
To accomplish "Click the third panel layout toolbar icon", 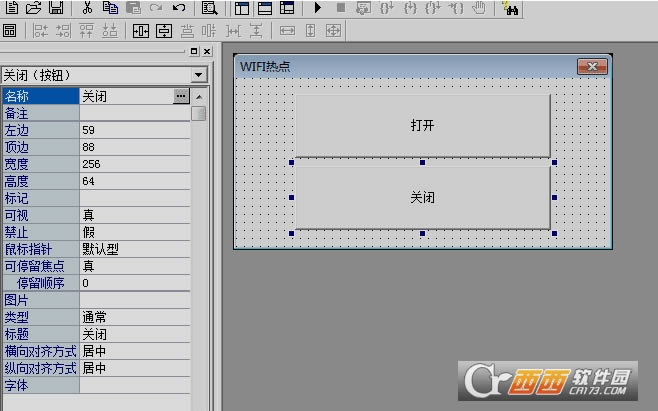I will 287,8.
